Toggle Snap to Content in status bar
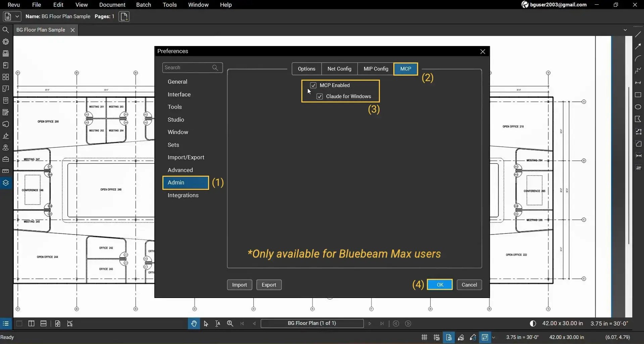The image size is (644, 344). click(449, 337)
